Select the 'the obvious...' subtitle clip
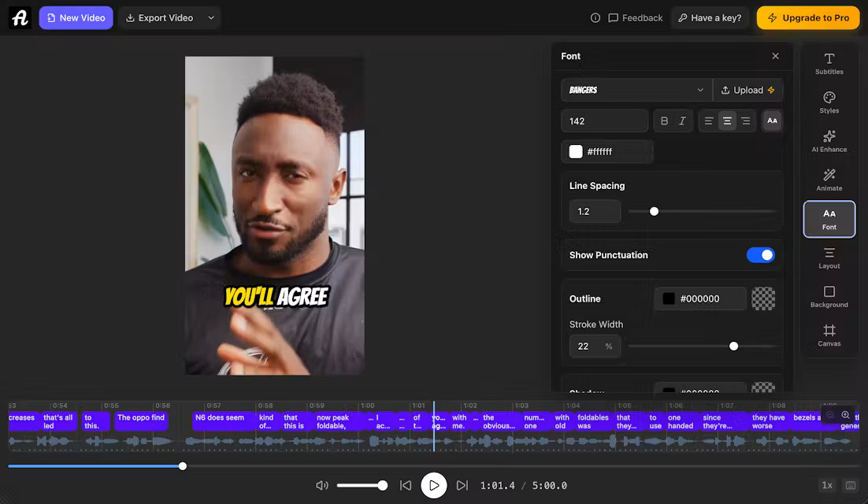 [x=500, y=421]
